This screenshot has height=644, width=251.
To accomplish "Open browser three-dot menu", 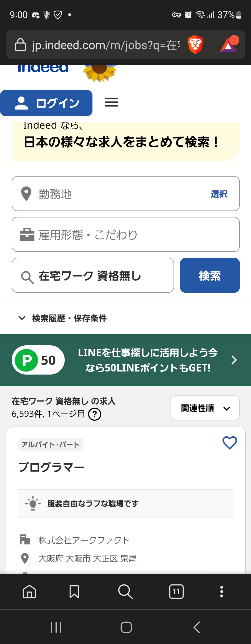I will (x=222, y=591).
